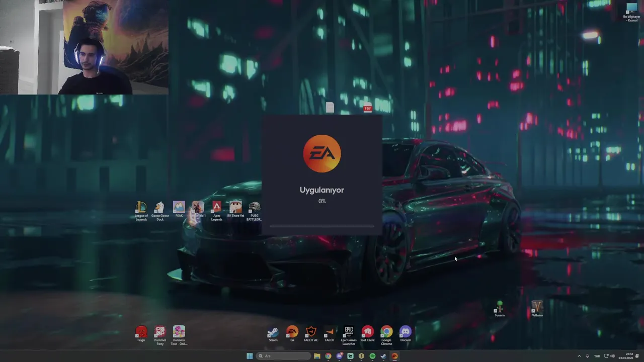
Task: Open the clock and calendar flyout
Action: [x=626, y=356]
